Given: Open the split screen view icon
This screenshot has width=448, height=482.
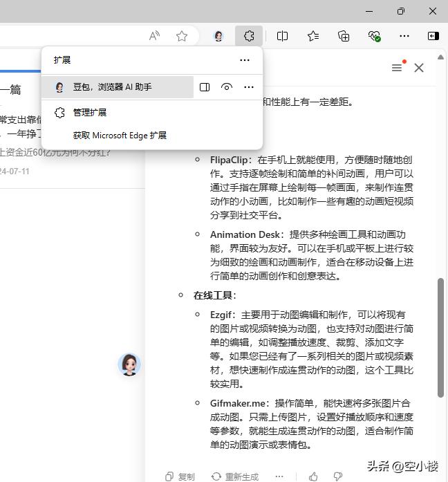Looking at the screenshot, I should (x=282, y=36).
